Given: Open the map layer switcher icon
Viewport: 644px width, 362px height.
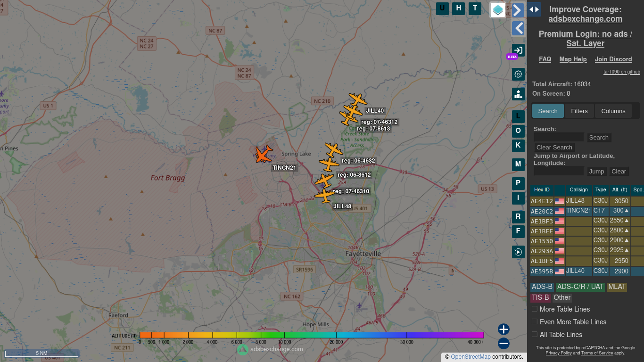Looking at the screenshot, I should pyautogui.click(x=498, y=10).
